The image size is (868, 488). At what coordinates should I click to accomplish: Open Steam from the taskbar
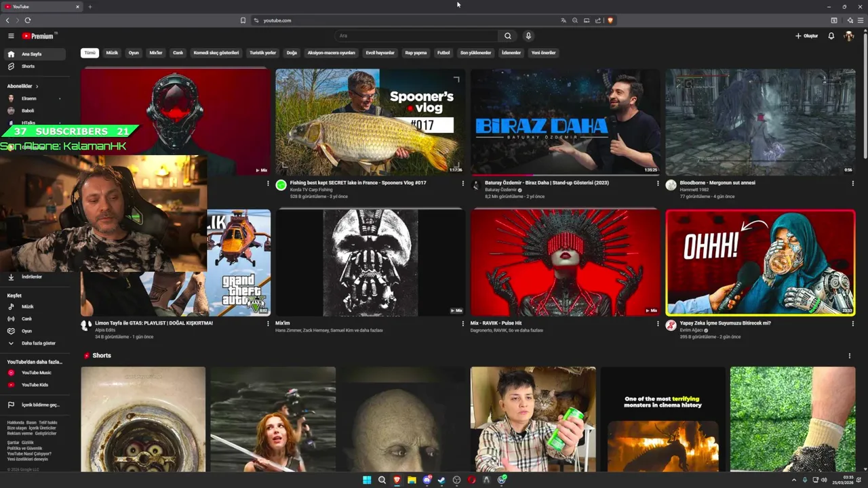coord(441,480)
